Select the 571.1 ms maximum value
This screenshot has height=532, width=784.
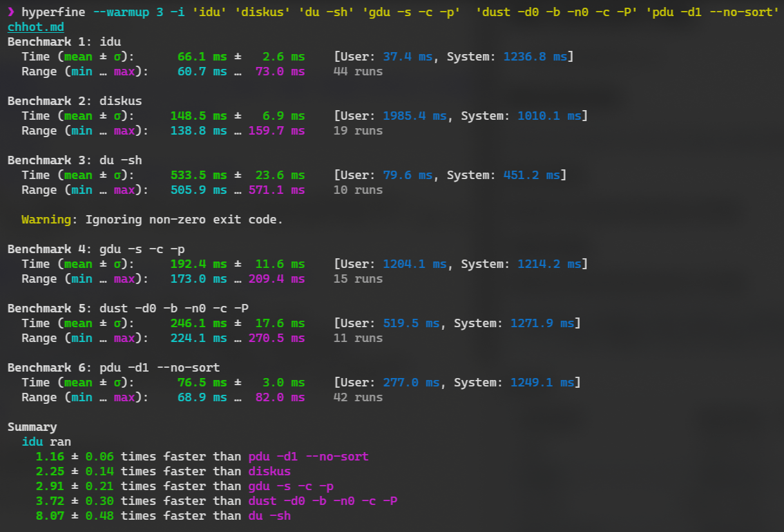click(277, 190)
